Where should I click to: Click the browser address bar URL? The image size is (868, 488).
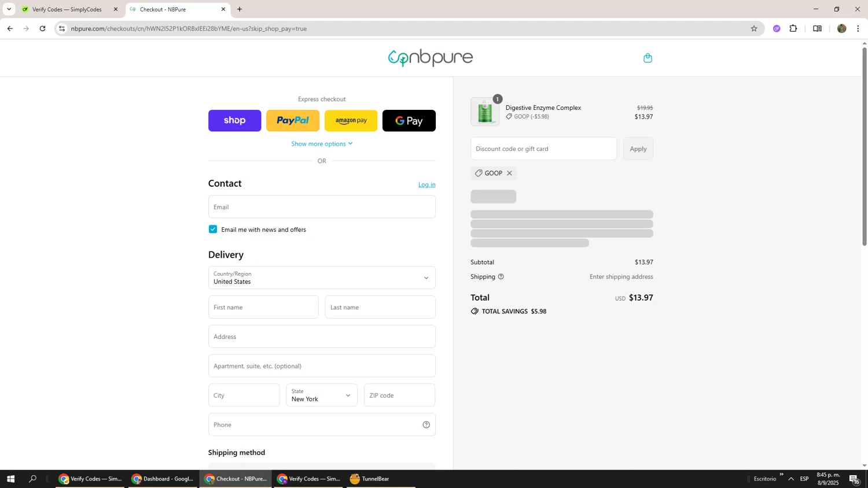[189, 28]
